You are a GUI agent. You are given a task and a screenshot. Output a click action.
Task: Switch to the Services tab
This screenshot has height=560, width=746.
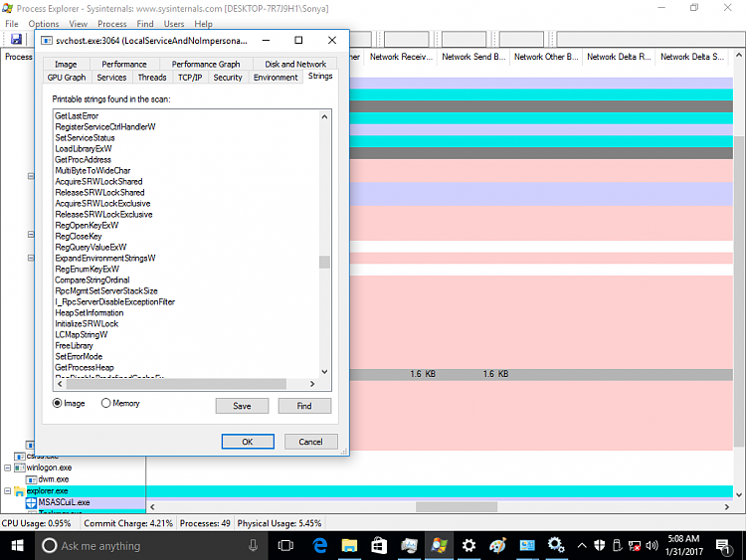(x=111, y=77)
